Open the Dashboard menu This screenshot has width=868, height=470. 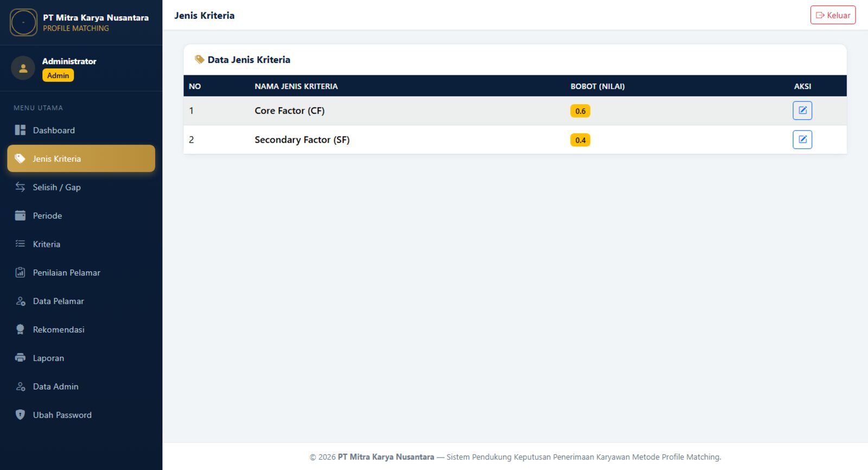tap(81, 130)
